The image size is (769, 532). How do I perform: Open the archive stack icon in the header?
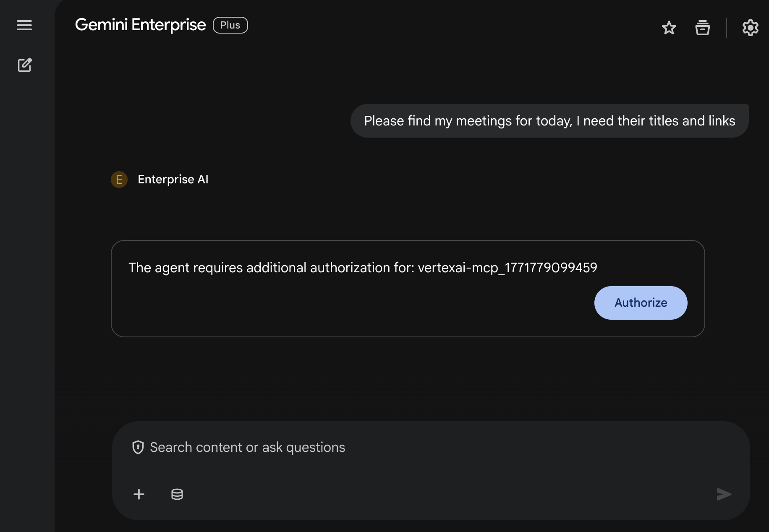point(702,28)
